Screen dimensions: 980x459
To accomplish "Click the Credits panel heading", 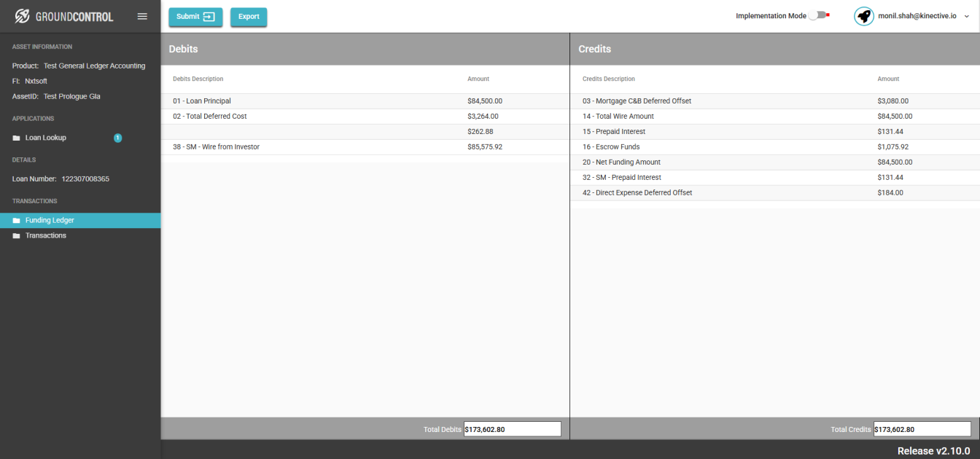I will click(594, 49).
